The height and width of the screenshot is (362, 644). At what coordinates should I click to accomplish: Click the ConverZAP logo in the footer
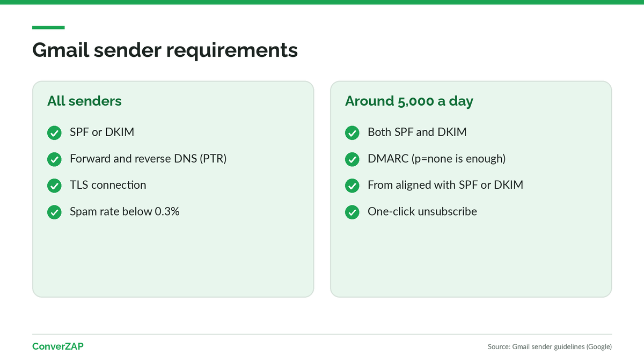(58, 346)
